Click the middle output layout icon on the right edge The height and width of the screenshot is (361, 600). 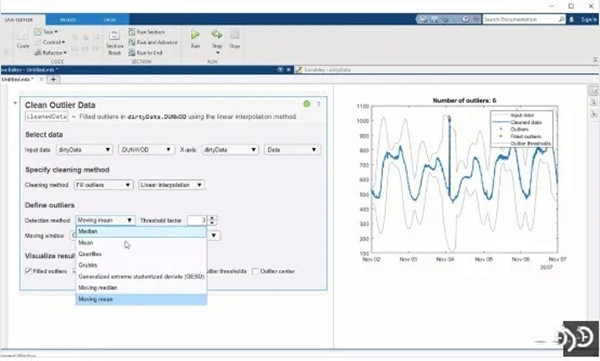593,102
